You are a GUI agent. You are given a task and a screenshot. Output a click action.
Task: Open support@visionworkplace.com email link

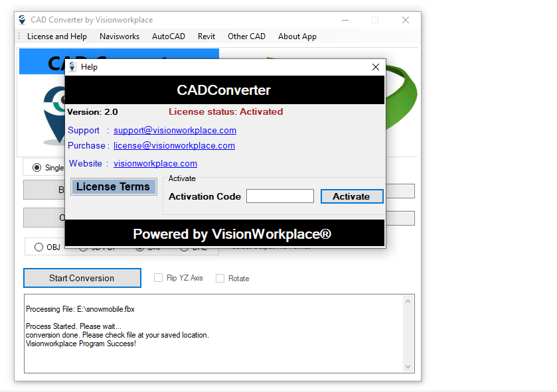(175, 130)
